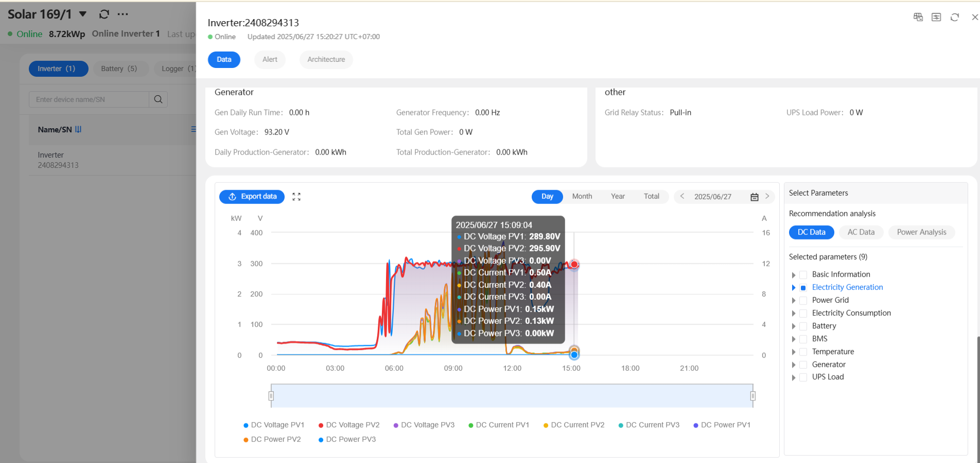This screenshot has width=980, height=463.
Task: Expand the Power Grid tree node
Action: pyautogui.click(x=794, y=301)
